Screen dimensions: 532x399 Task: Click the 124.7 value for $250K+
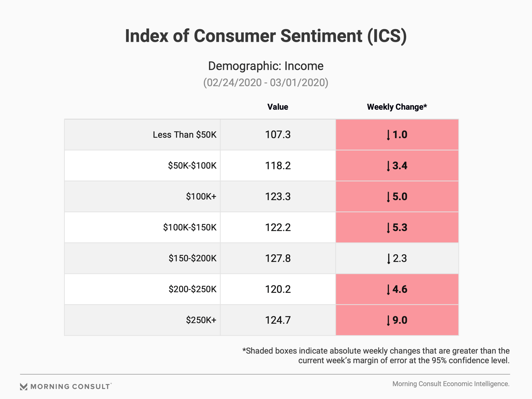pos(278,320)
